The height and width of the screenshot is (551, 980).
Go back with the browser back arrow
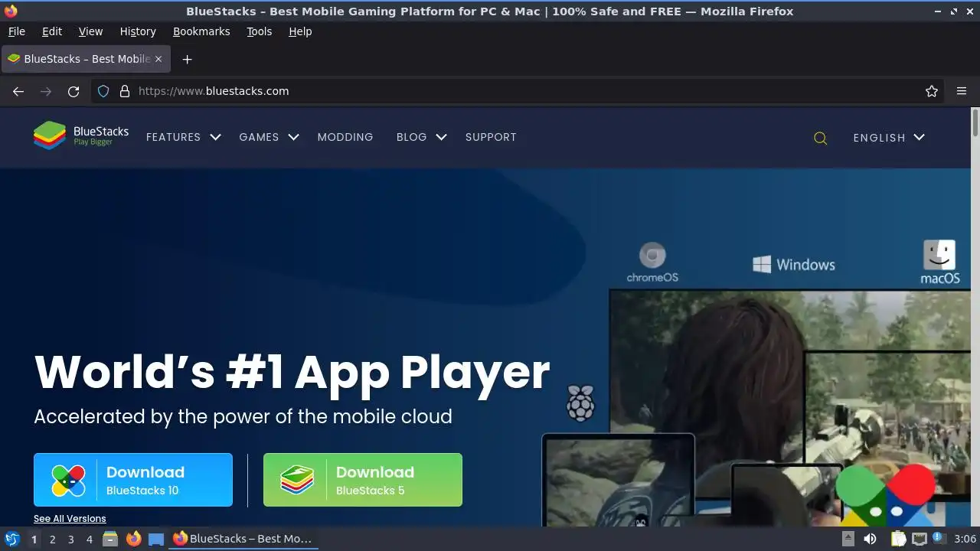pos(18,91)
